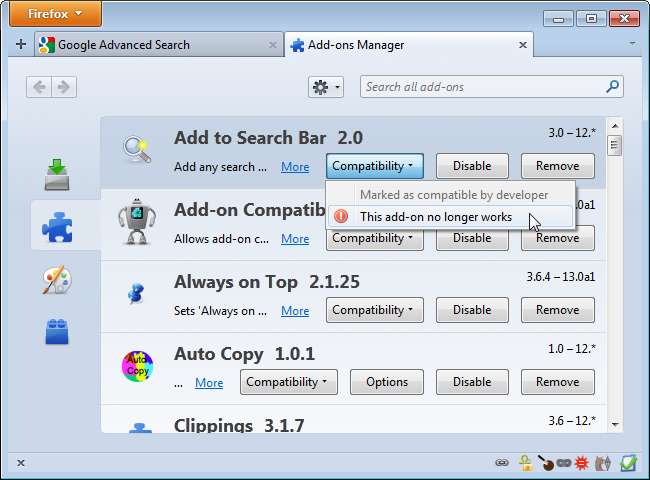Collapse the Add to Search Bar Compatibility dropdown
The height and width of the screenshot is (480, 650).
[375, 166]
